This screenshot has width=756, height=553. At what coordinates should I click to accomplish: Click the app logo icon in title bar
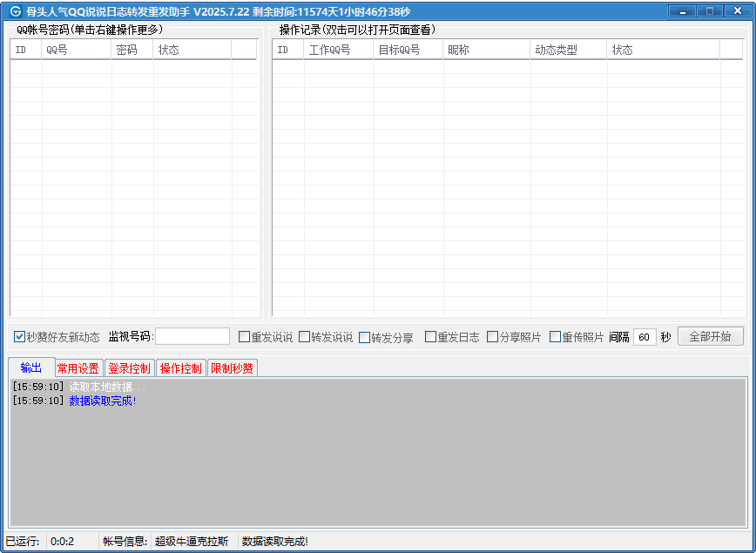pos(15,11)
